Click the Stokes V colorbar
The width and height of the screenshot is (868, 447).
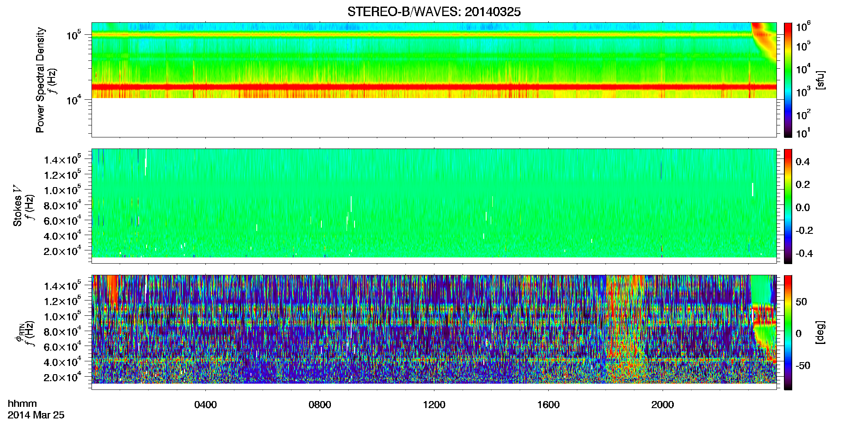(788, 206)
